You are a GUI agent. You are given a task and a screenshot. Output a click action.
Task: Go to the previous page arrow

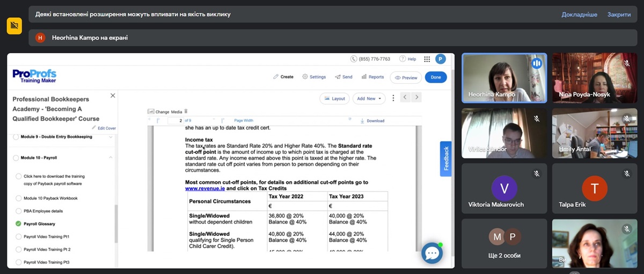(x=405, y=97)
